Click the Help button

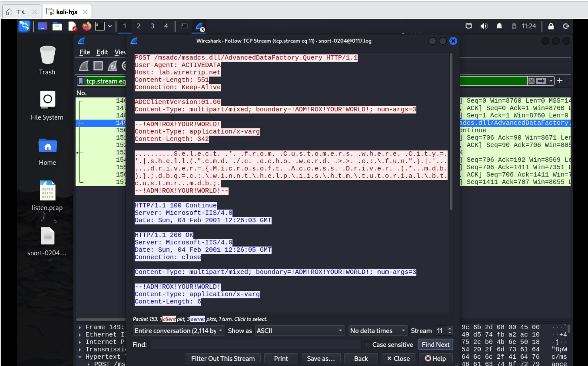click(x=435, y=359)
